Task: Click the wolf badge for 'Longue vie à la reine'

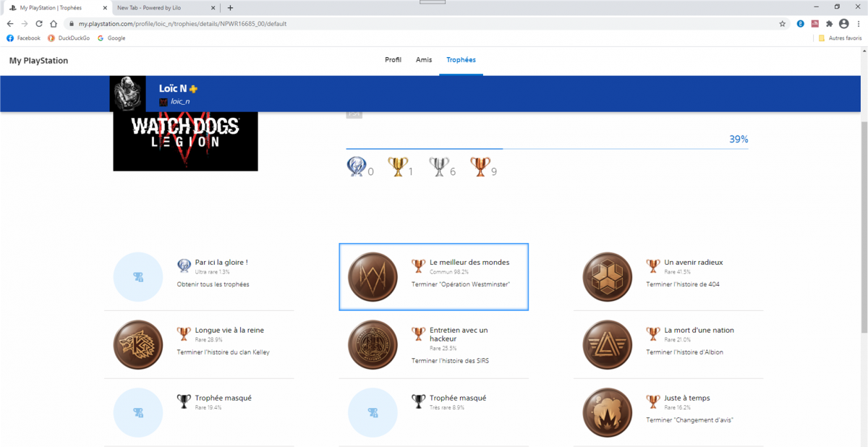Action: (x=138, y=345)
